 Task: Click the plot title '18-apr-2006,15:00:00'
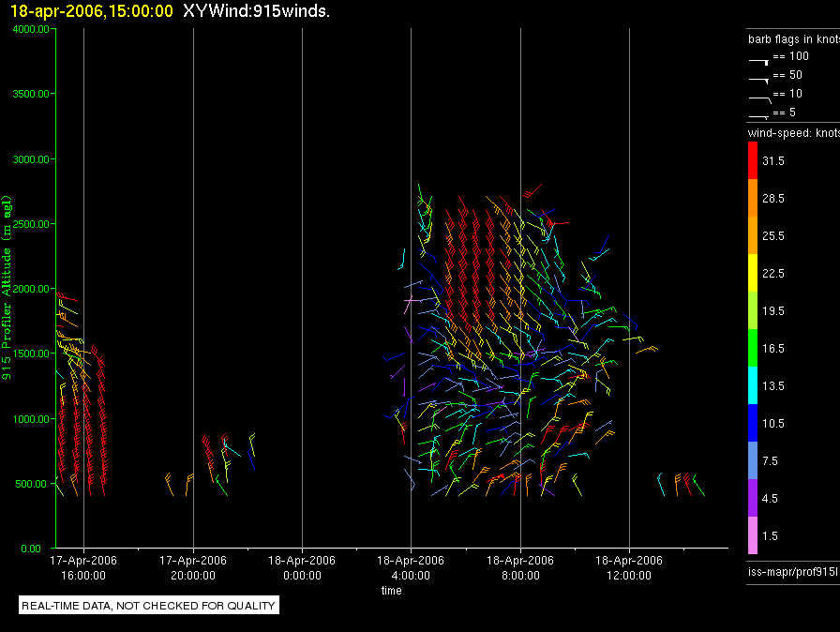(92, 10)
